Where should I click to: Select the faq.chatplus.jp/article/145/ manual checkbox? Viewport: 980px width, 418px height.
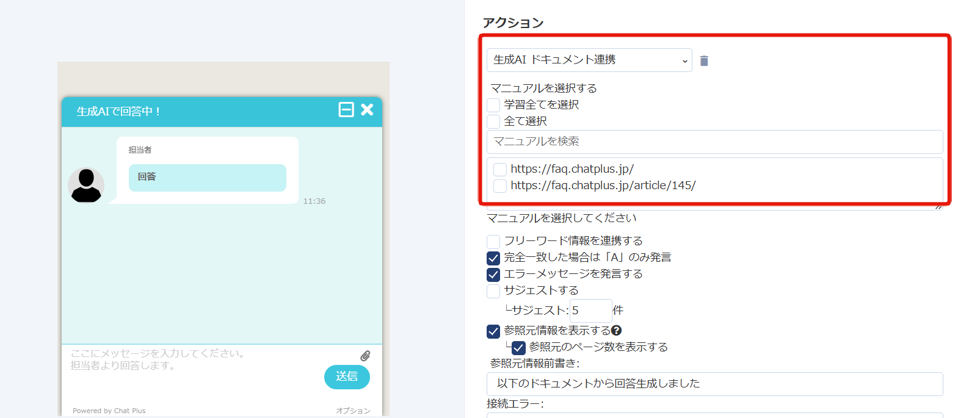[500, 186]
